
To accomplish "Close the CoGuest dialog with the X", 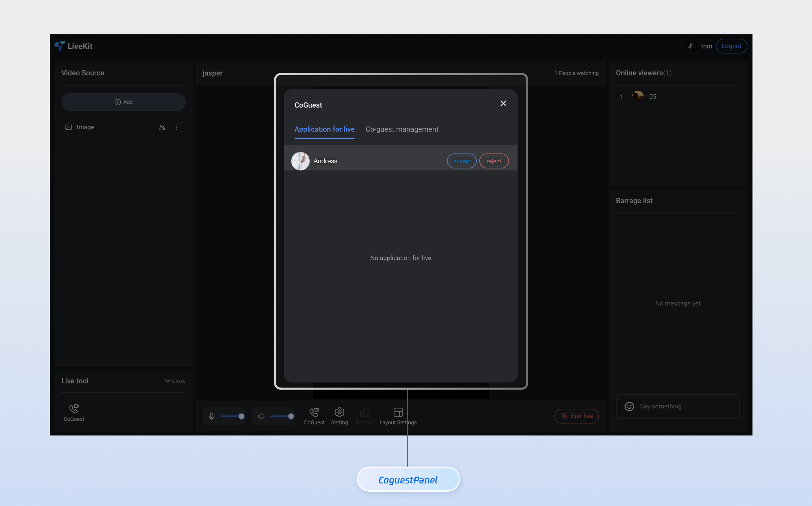I will tap(503, 103).
